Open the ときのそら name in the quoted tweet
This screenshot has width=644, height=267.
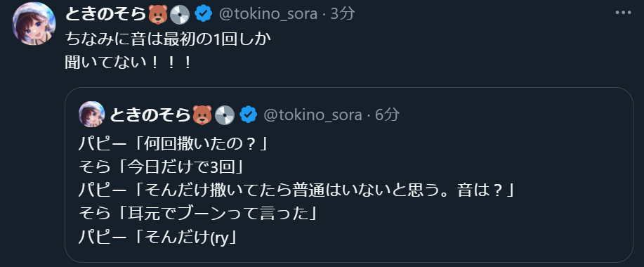point(151,115)
